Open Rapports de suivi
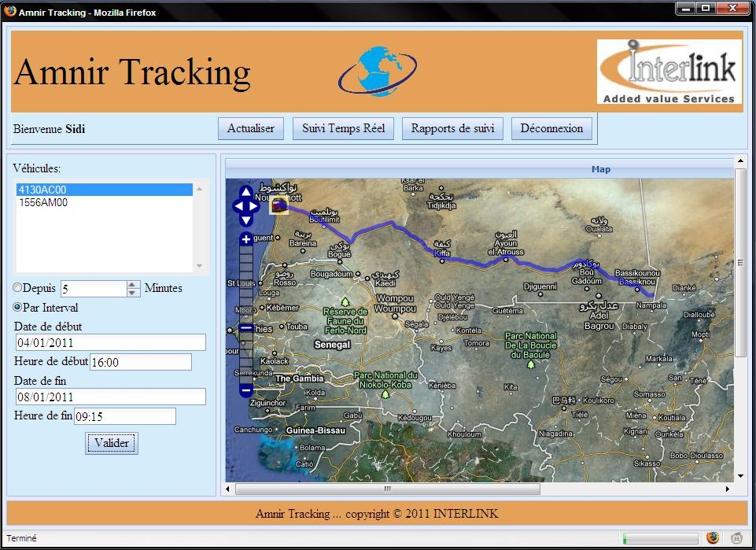 (452, 129)
